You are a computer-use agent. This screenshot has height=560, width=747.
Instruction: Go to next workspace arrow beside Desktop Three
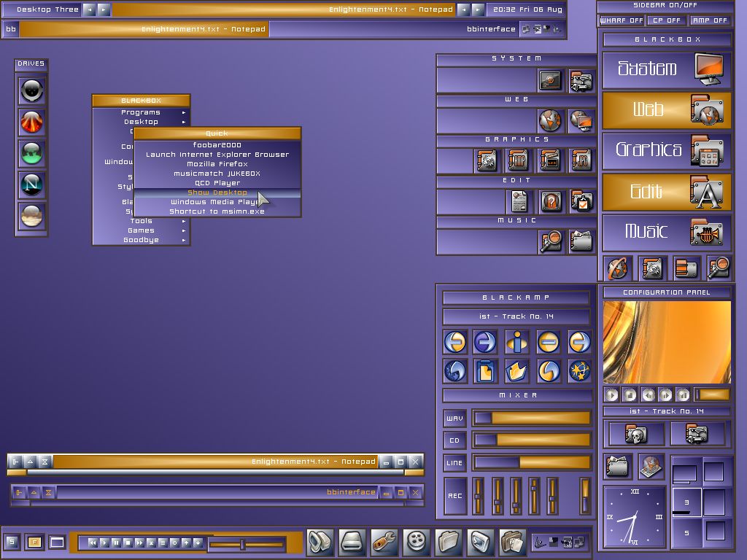pos(104,9)
